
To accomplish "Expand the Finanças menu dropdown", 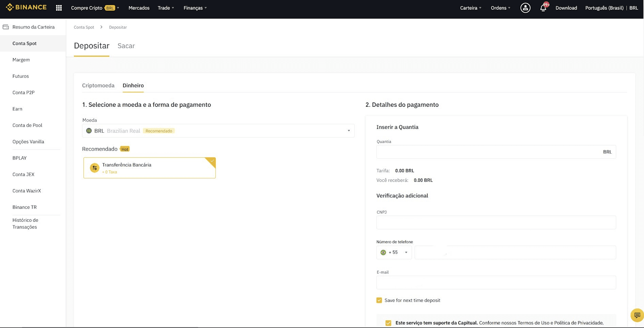I will pos(195,8).
